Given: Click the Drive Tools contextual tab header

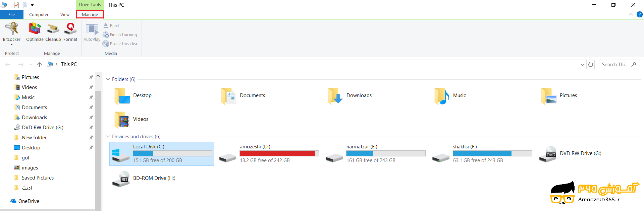Looking at the screenshot, I should pos(90,5).
